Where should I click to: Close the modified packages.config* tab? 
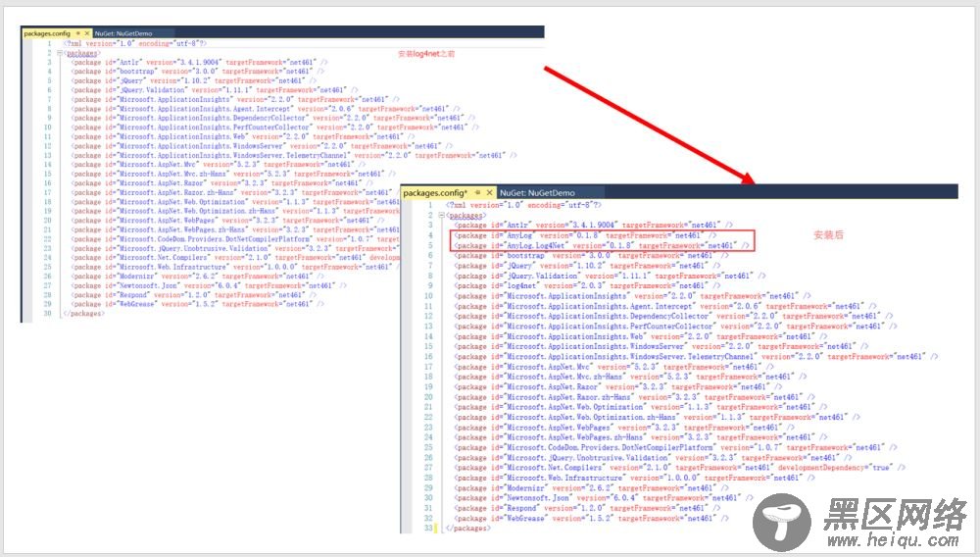(489, 192)
